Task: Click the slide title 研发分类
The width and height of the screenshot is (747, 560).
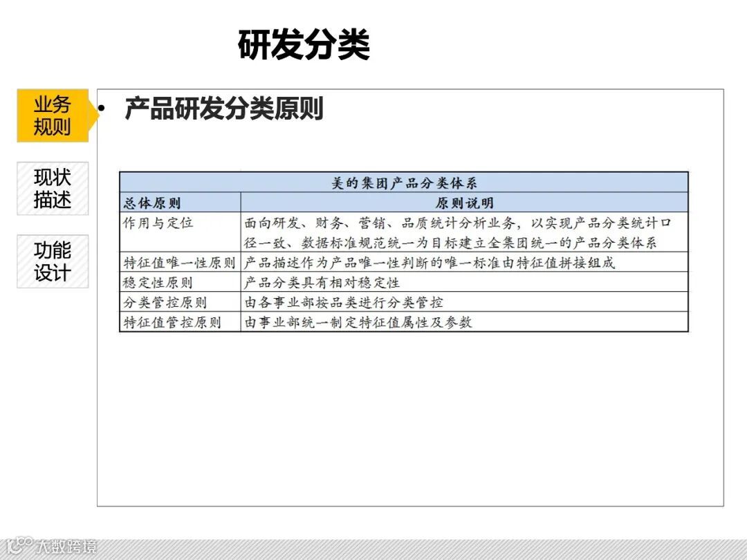Action: [304, 44]
